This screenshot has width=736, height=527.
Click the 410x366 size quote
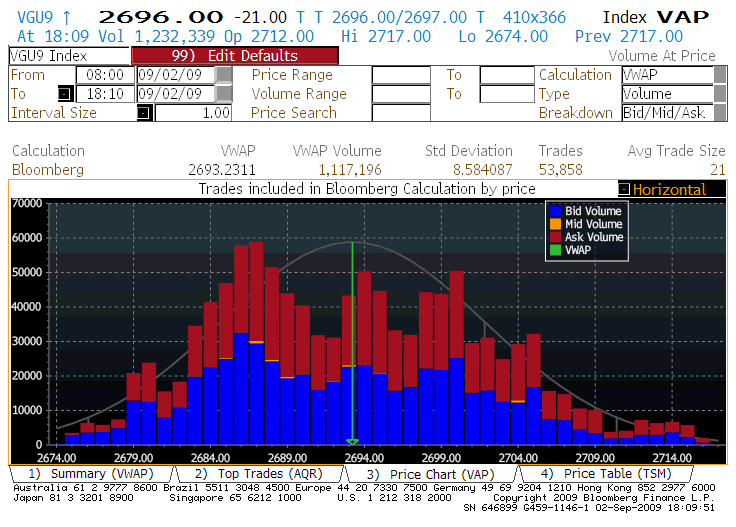click(x=534, y=17)
